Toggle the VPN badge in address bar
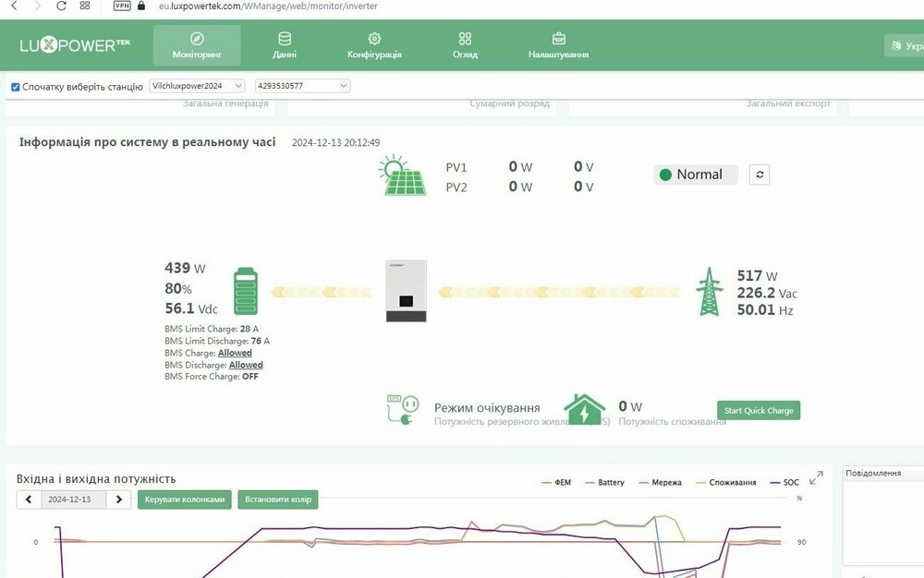The width and height of the screenshot is (924, 578). 122,6
